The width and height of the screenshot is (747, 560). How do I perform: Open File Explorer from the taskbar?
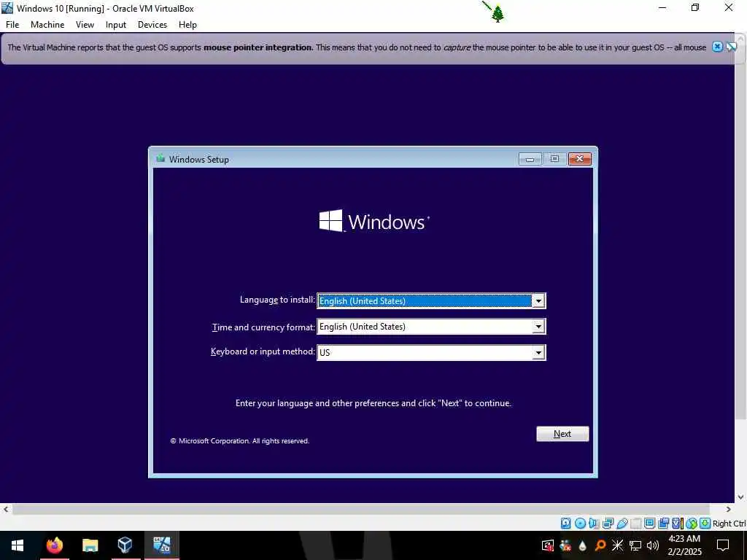(x=90, y=545)
